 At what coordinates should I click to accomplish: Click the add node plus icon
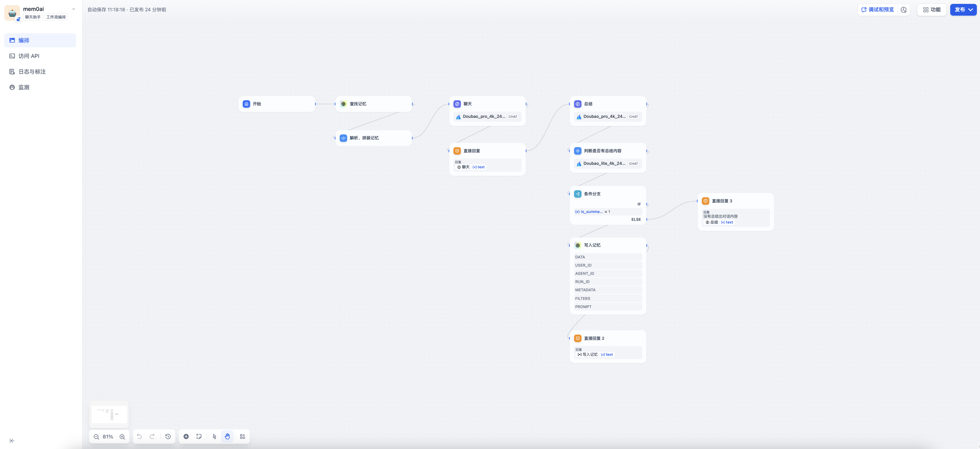pyautogui.click(x=186, y=436)
